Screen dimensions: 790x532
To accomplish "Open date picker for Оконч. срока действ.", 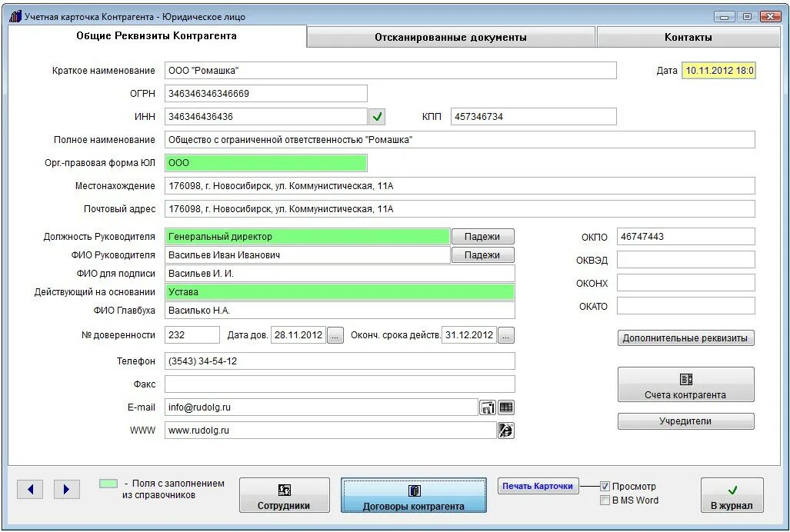I will click(x=506, y=335).
